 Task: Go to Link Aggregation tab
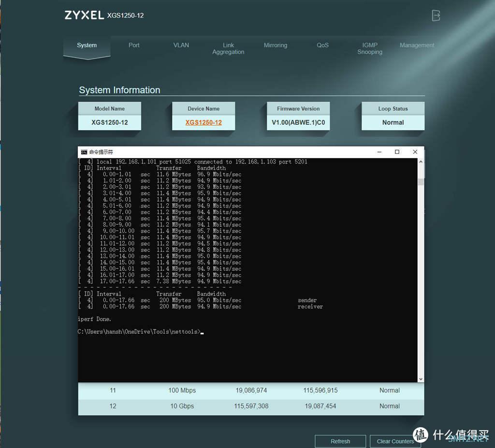click(228, 48)
